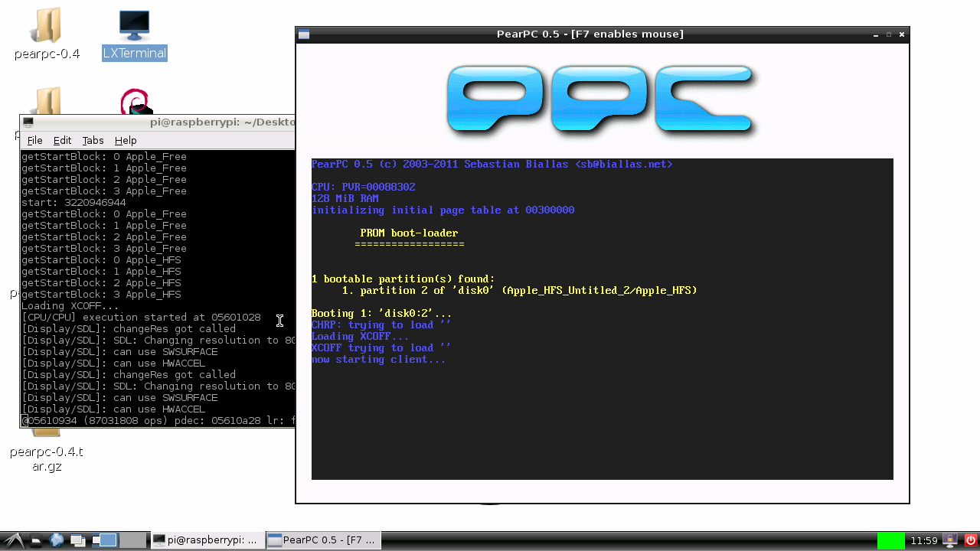Open the terminal File menu

click(35, 140)
